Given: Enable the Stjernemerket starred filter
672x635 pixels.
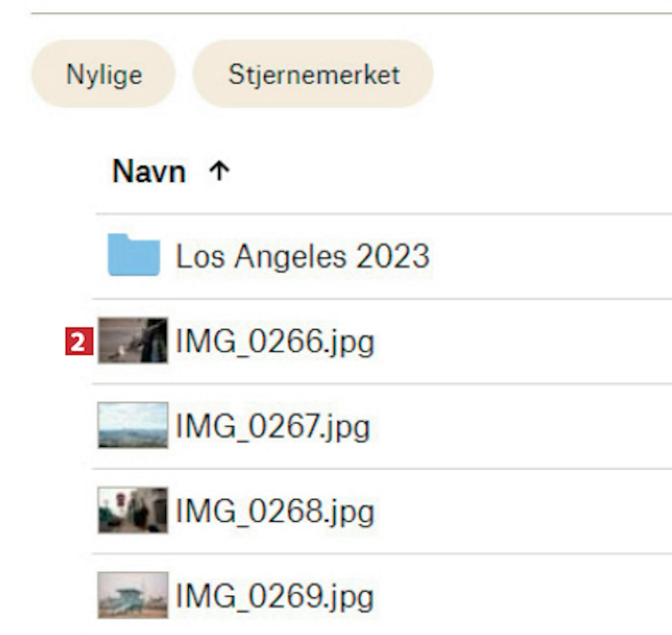Looking at the screenshot, I should (x=313, y=74).
